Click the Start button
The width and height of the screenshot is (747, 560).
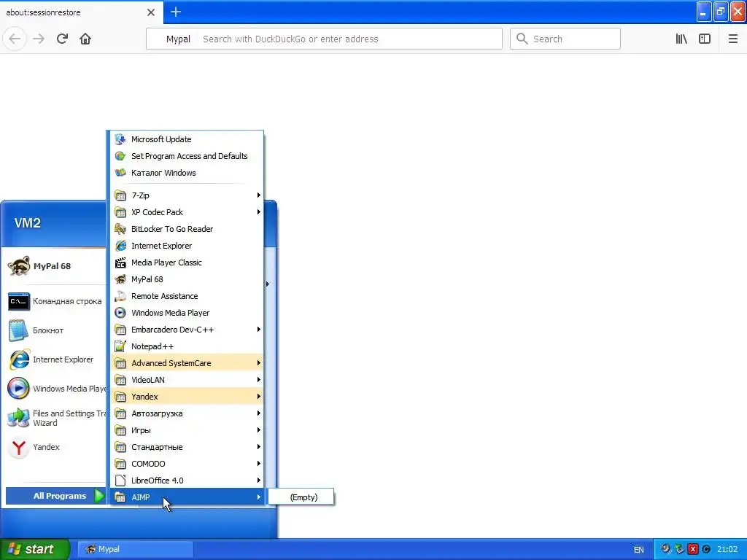tap(35, 549)
